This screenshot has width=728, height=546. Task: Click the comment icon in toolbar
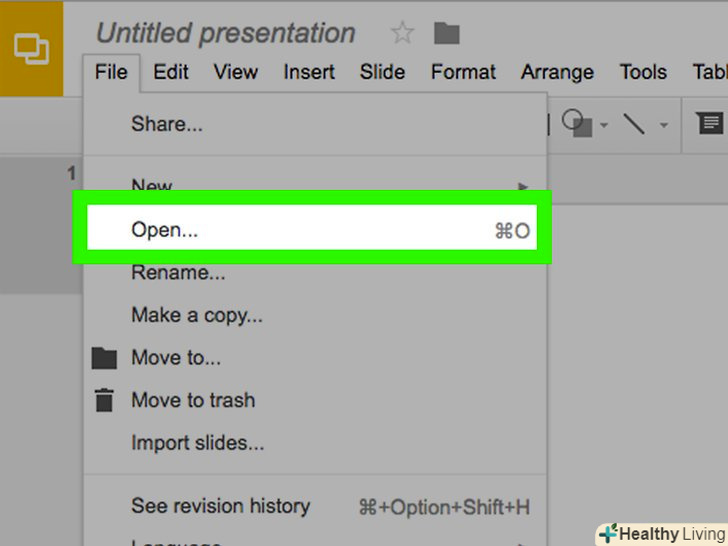(710, 123)
